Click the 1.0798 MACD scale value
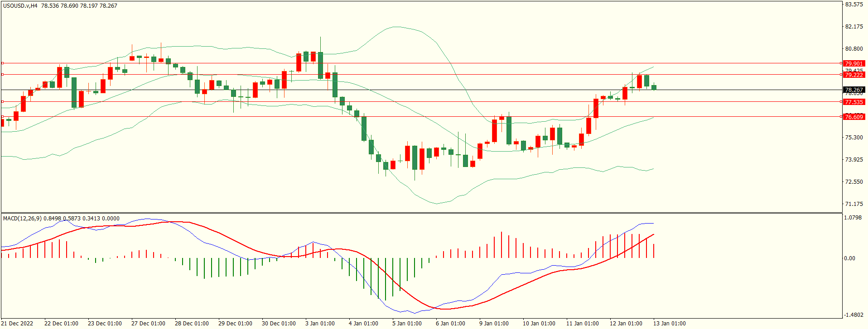Viewport: 868px width, 329px height. pyautogui.click(x=853, y=218)
